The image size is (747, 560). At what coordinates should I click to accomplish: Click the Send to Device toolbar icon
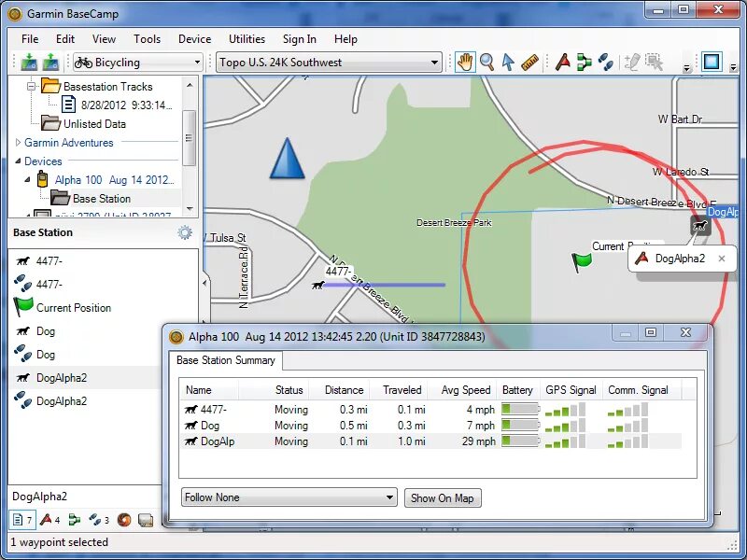(29, 63)
